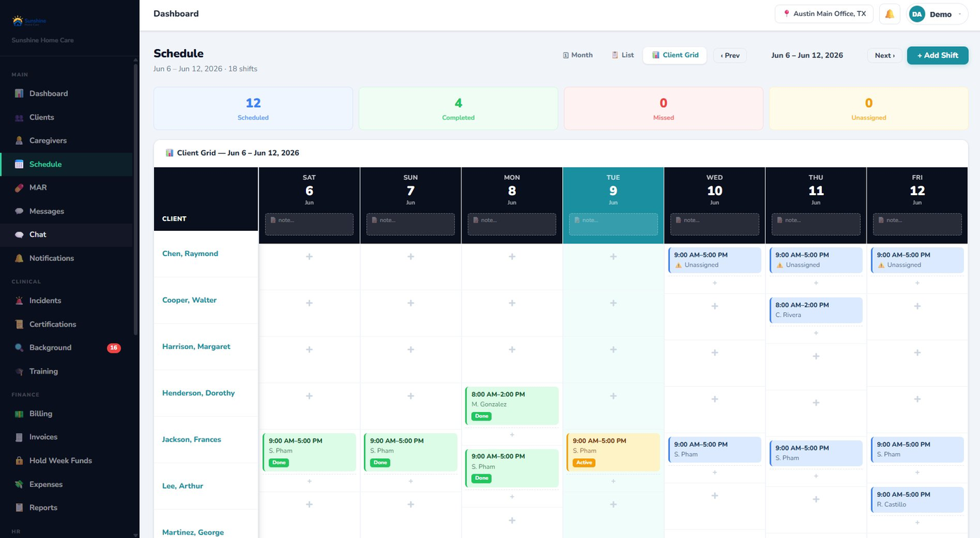980x538 pixels.
Task: Select the Schedule calendar icon
Action: [19, 164]
